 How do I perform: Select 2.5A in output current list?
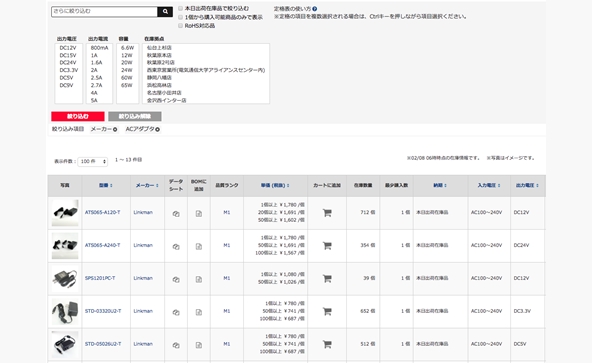point(97,78)
